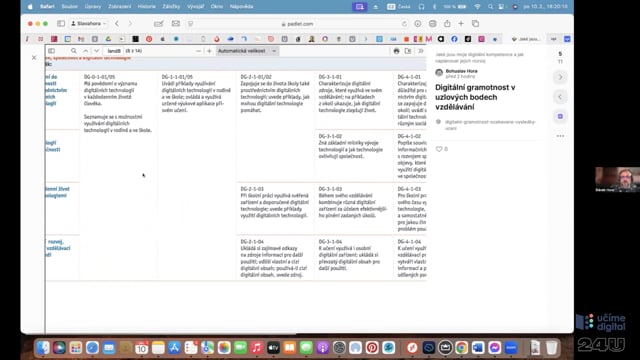Screen dimensions: 640x360
Task: Click the post title Digitální gramotnost
Action: click(x=475, y=97)
